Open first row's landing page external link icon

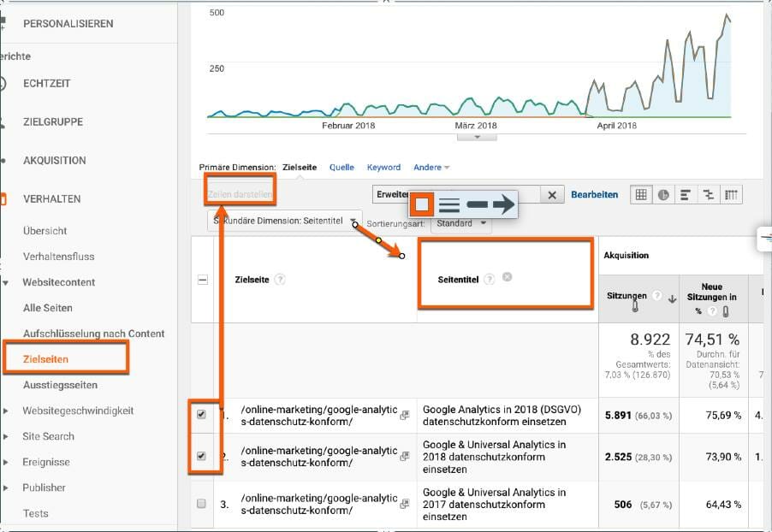tap(404, 416)
